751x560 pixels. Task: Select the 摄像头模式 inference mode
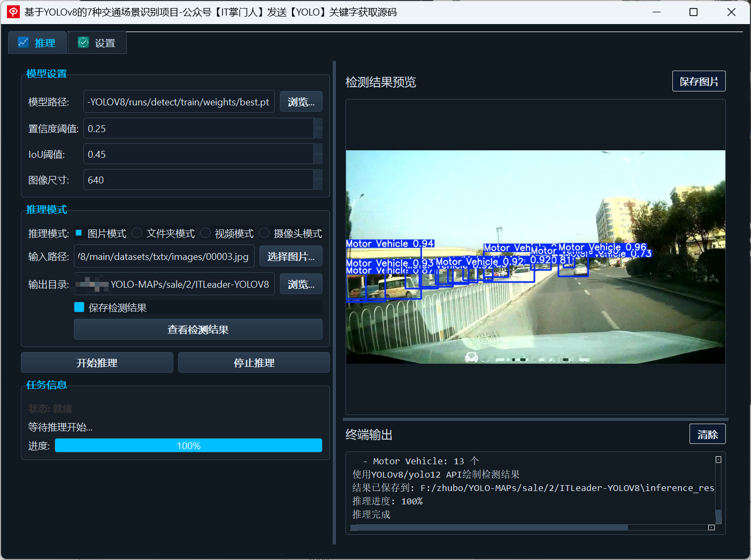[264, 233]
